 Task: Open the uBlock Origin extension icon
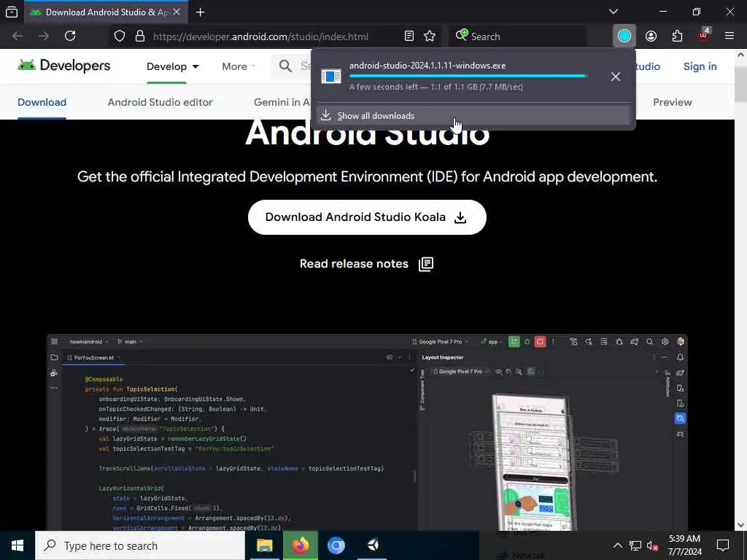point(703,36)
